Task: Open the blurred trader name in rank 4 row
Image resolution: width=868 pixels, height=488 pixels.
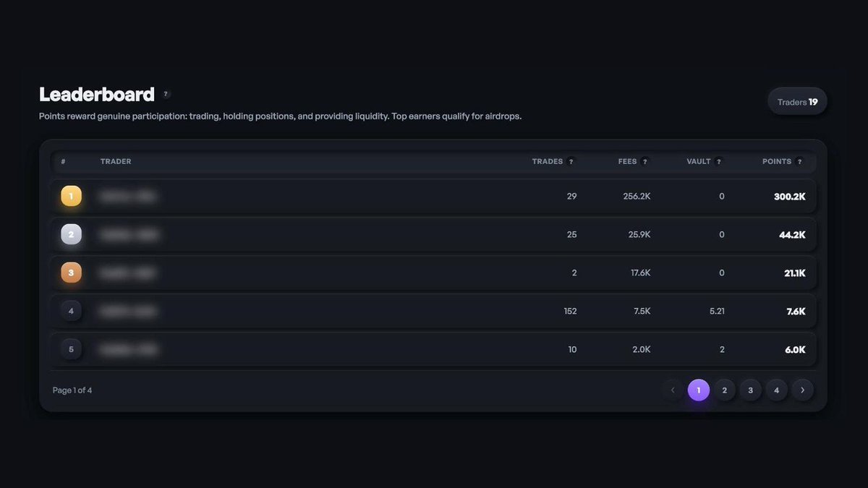Action: 129,311
